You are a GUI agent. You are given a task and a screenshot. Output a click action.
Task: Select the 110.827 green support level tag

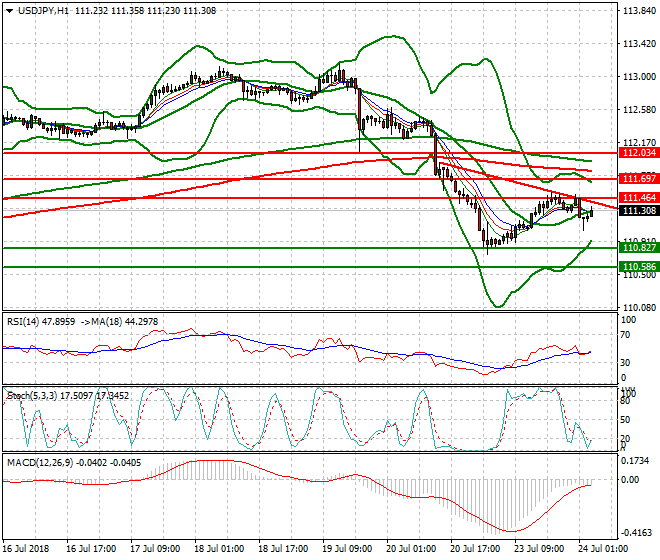(638, 247)
